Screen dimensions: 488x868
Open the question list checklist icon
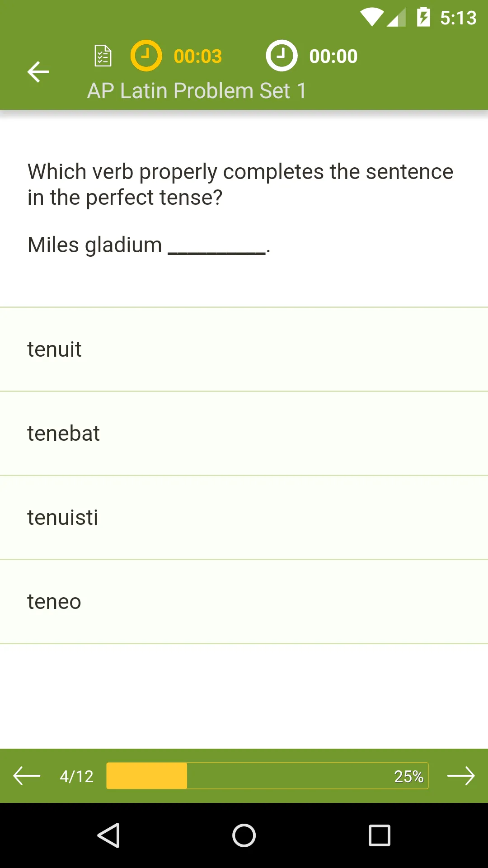pyautogui.click(x=103, y=56)
